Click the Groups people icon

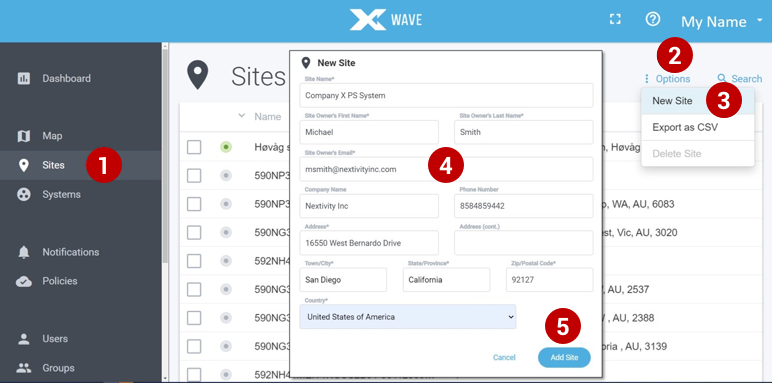[23, 368]
